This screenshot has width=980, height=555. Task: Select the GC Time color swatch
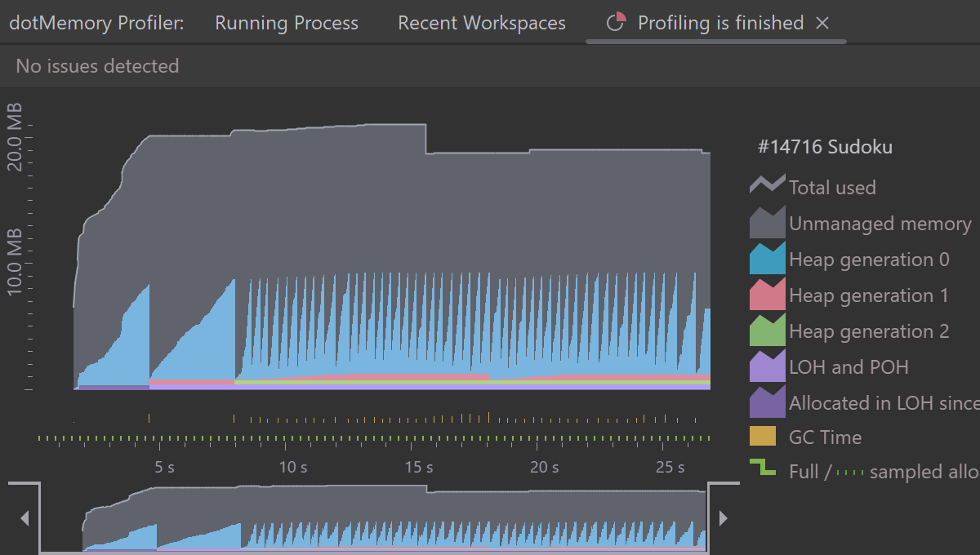point(762,437)
